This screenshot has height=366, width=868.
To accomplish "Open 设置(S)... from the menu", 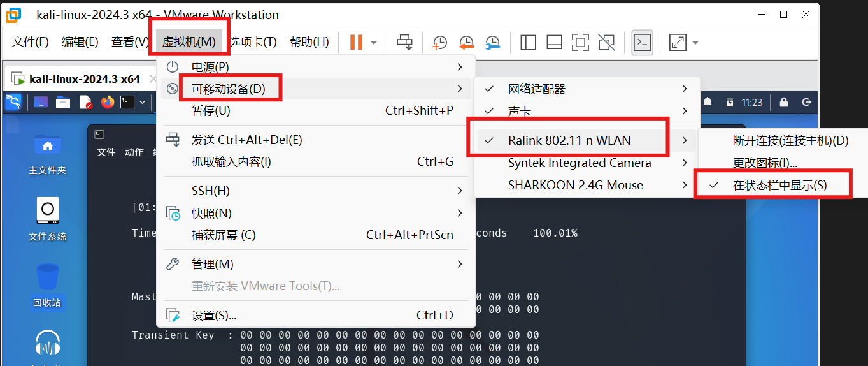I will (316, 315).
